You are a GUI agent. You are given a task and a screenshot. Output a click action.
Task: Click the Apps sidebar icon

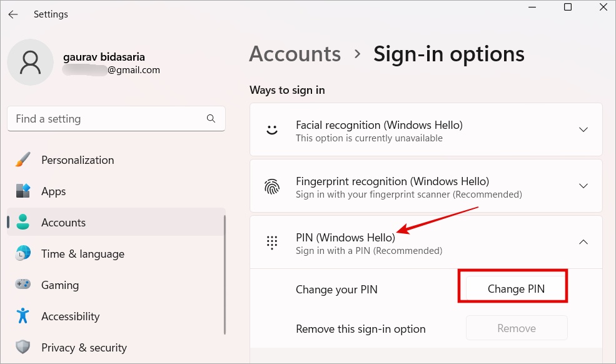coord(23,191)
